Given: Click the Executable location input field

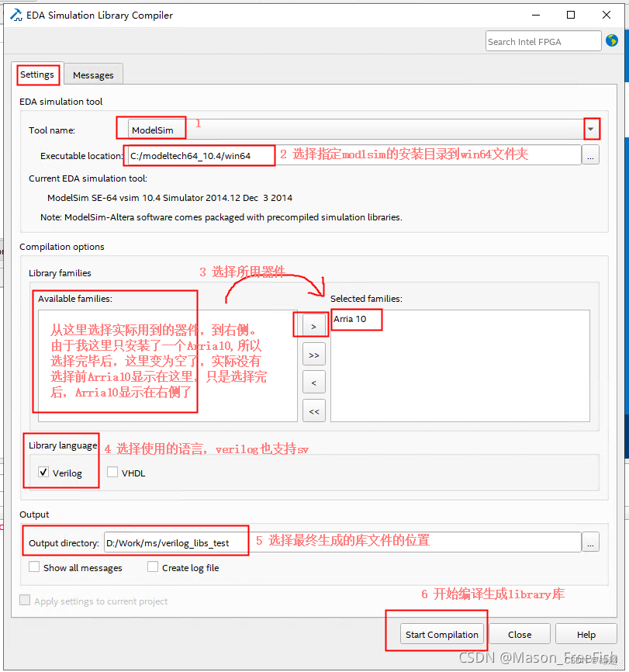Looking at the screenshot, I should tap(354, 155).
